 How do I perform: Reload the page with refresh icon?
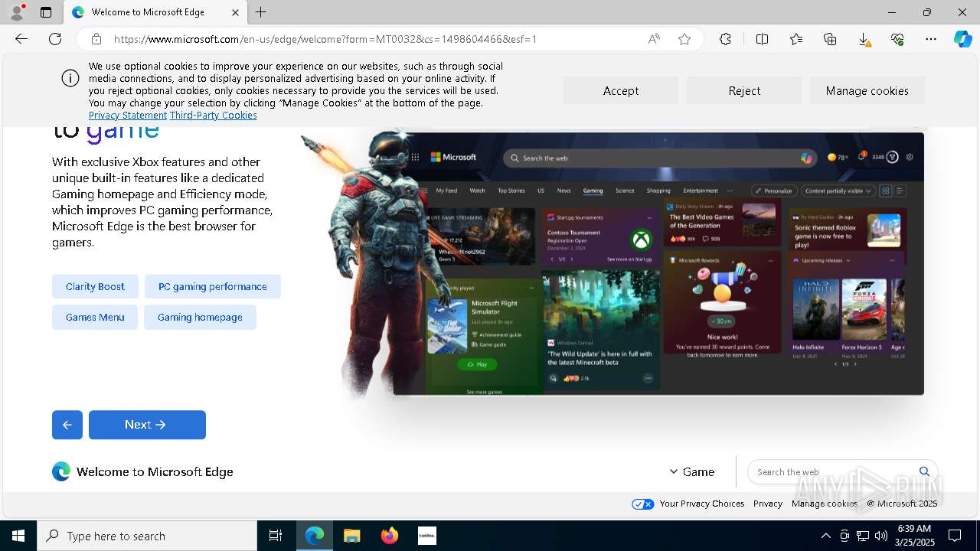[55, 39]
